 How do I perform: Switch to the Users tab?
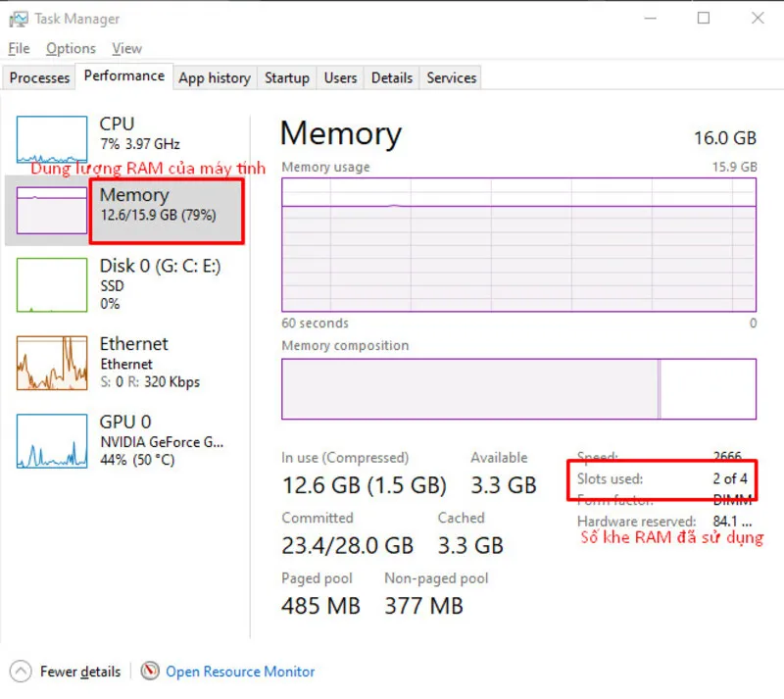(340, 77)
